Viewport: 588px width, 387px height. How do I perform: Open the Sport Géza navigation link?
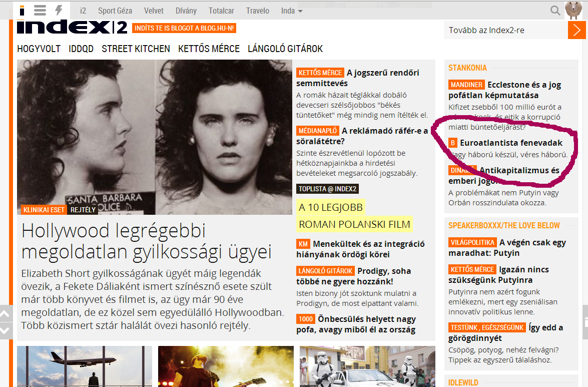point(115,11)
